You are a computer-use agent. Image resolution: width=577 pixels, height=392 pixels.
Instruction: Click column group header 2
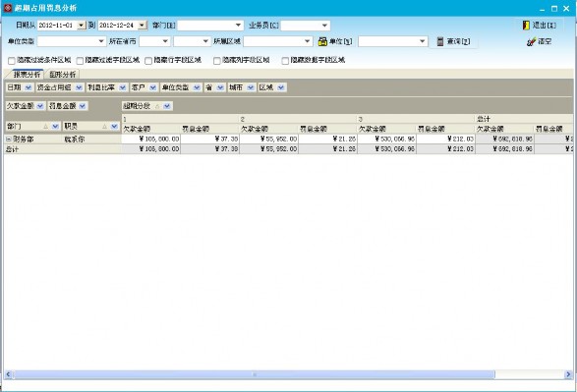click(298, 119)
